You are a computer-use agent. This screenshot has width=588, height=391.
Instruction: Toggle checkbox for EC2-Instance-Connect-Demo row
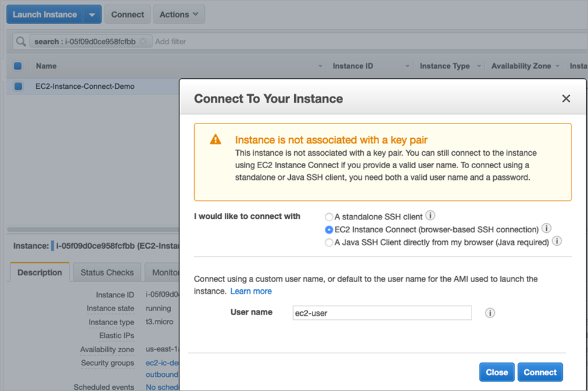18,86
